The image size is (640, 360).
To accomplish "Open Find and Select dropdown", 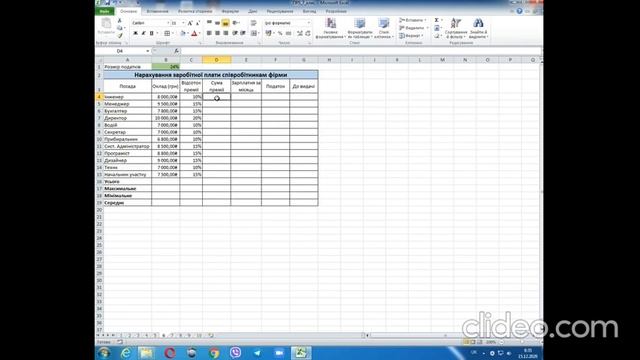I will pos(478,28).
